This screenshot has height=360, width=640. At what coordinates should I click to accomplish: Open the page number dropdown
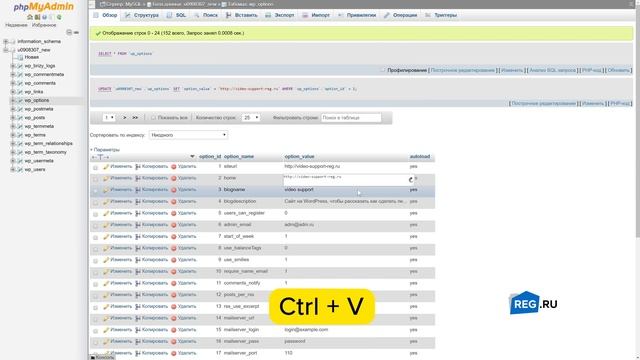(x=109, y=118)
